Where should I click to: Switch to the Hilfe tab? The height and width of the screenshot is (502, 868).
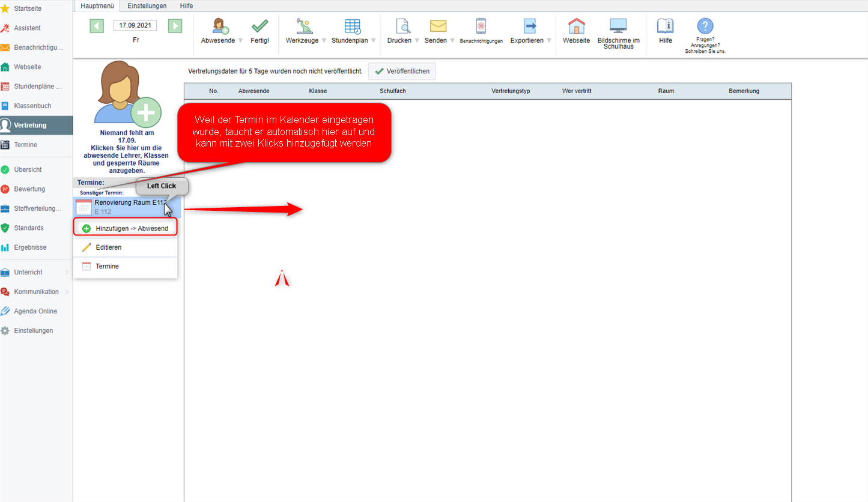(187, 5)
